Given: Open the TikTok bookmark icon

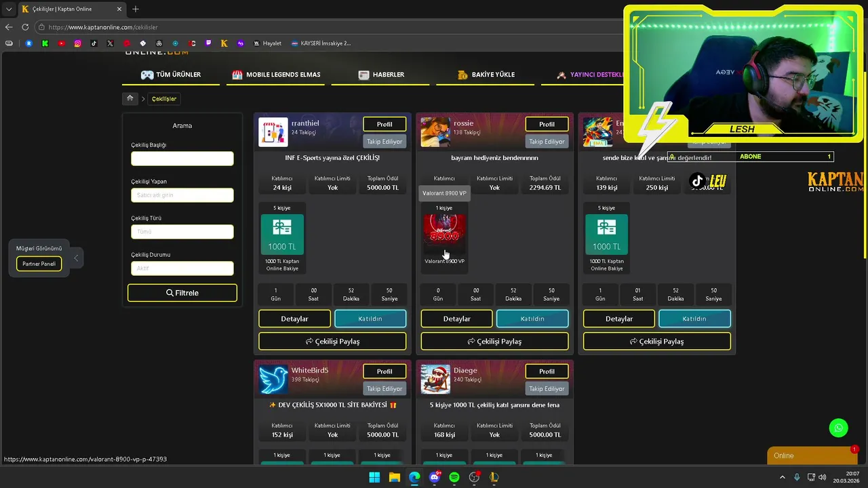Looking at the screenshot, I should click(x=94, y=43).
